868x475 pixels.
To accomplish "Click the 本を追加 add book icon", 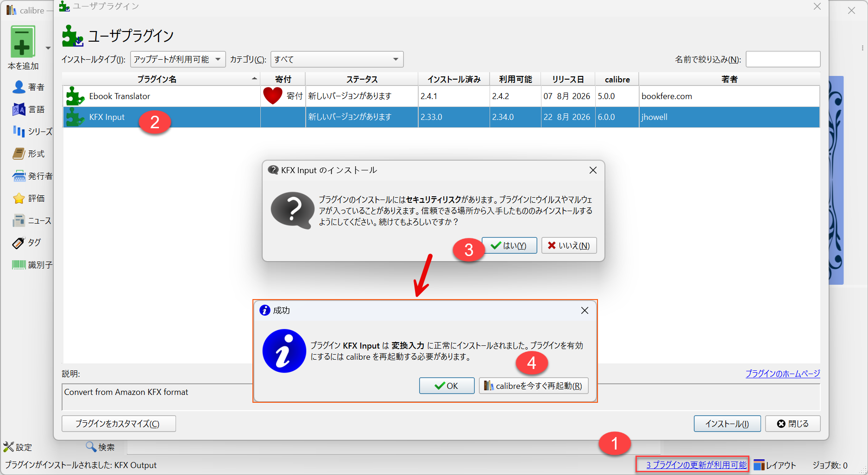I will 22,42.
